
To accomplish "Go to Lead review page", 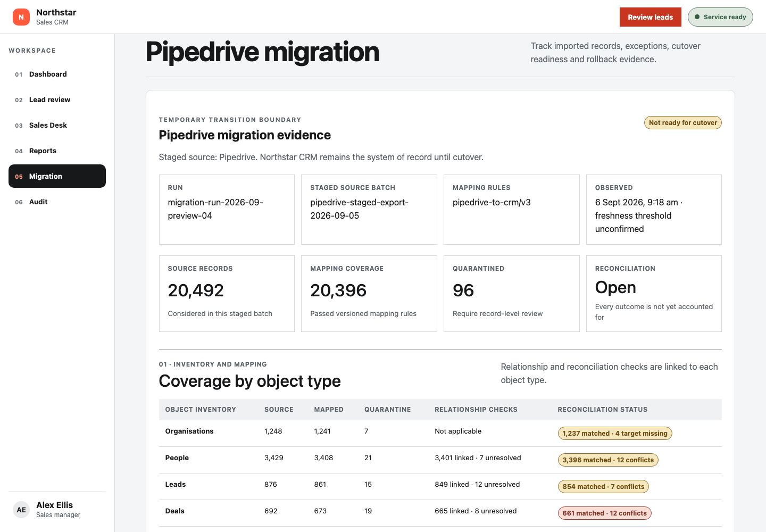I will coord(57,99).
